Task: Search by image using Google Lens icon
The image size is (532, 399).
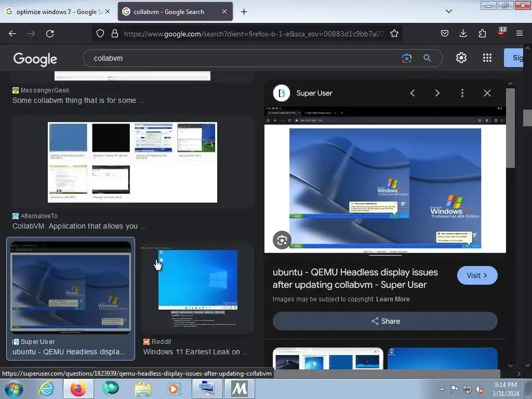Action: click(406, 58)
